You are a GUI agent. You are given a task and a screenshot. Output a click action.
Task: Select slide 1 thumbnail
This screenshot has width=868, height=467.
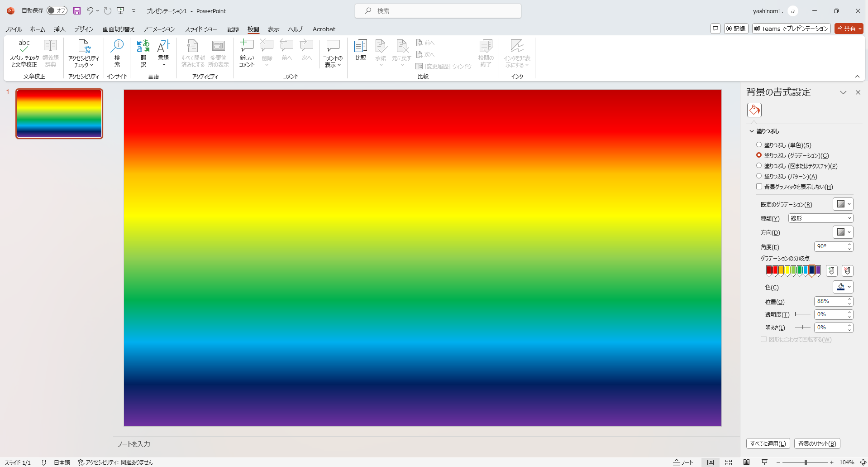(59, 114)
